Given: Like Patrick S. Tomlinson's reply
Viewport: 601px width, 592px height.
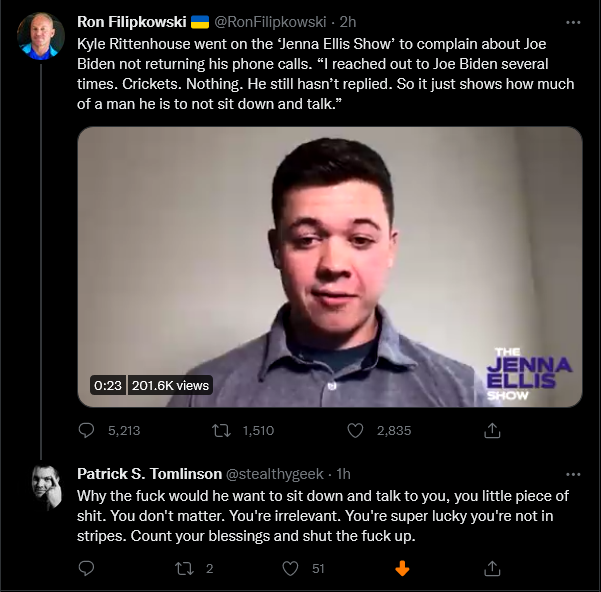Looking at the screenshot, I should [290, 568].
